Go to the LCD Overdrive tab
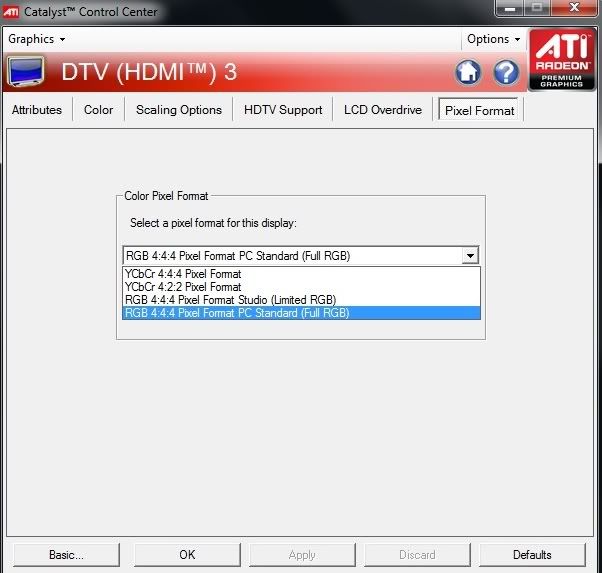This screenshot has height=573, width=602. pyautogui.click(x=383, y=110)
